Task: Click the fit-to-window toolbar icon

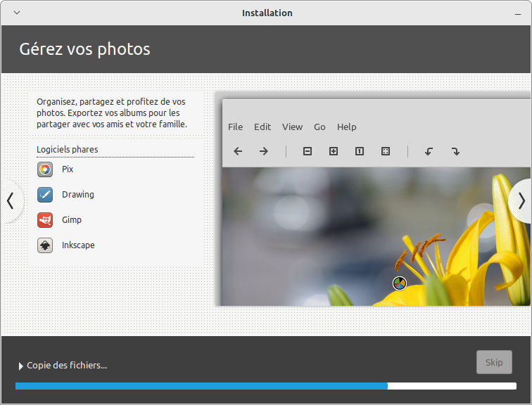Action: (x=386, y=151)
